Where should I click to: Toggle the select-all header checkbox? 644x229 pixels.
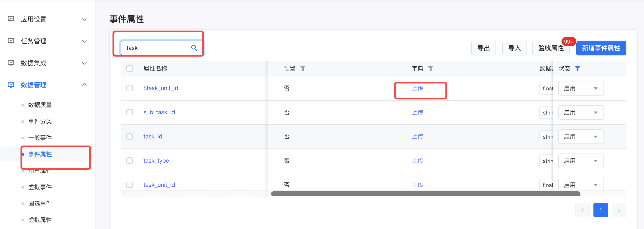pyautogui.click(x=130, y=69)
